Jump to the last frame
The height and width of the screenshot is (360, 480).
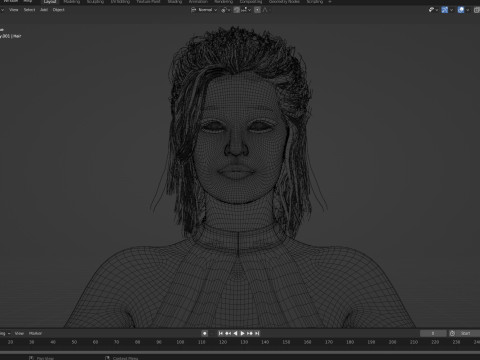pyautogui.click(x=257, y=333)
